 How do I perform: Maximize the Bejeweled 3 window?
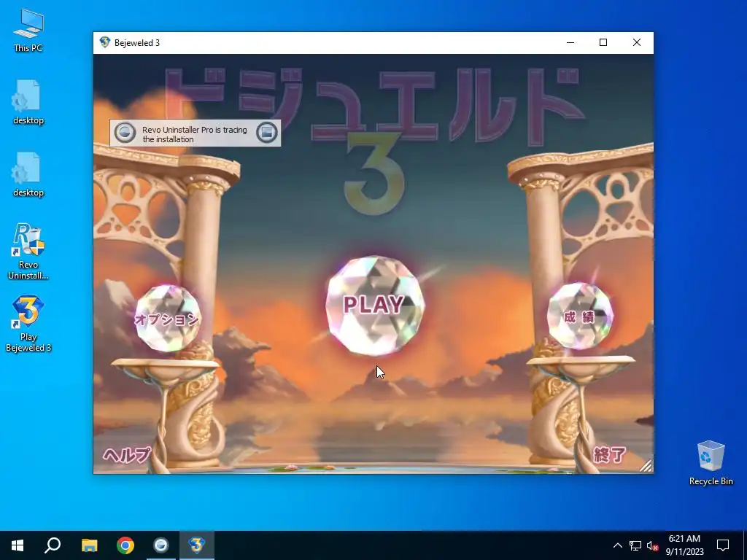603,42
